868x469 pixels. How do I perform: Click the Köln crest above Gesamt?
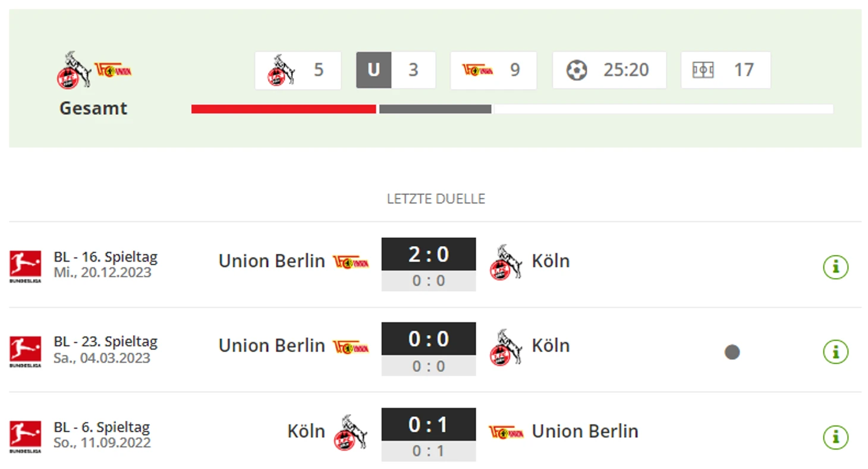73,70
